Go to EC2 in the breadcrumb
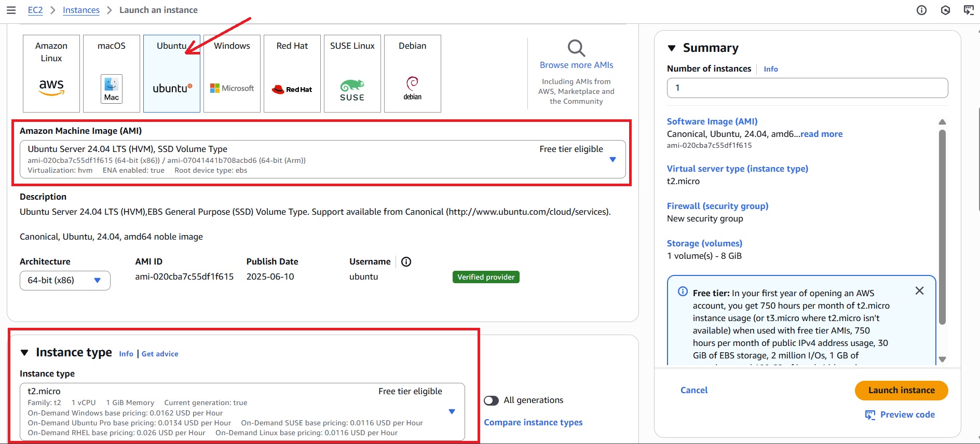Screen dimensions: 980x444 point(35,10)
